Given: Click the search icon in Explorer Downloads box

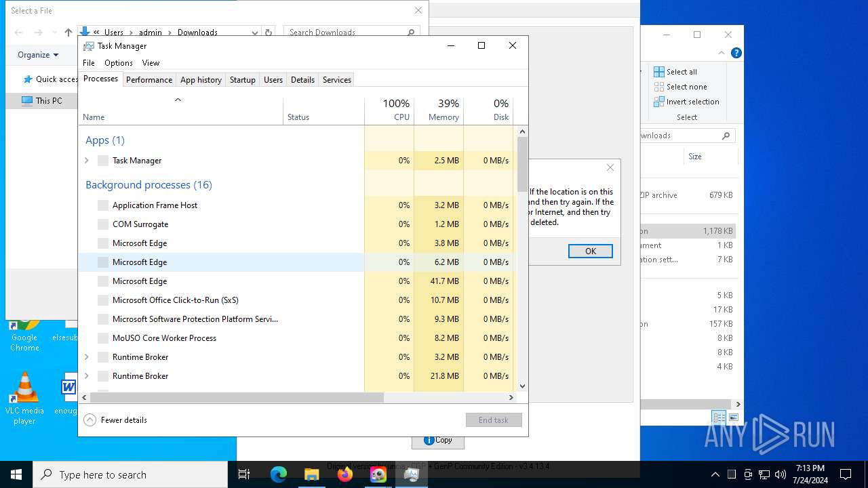Looking at the screenshot, I should click(x=726, y=136).
